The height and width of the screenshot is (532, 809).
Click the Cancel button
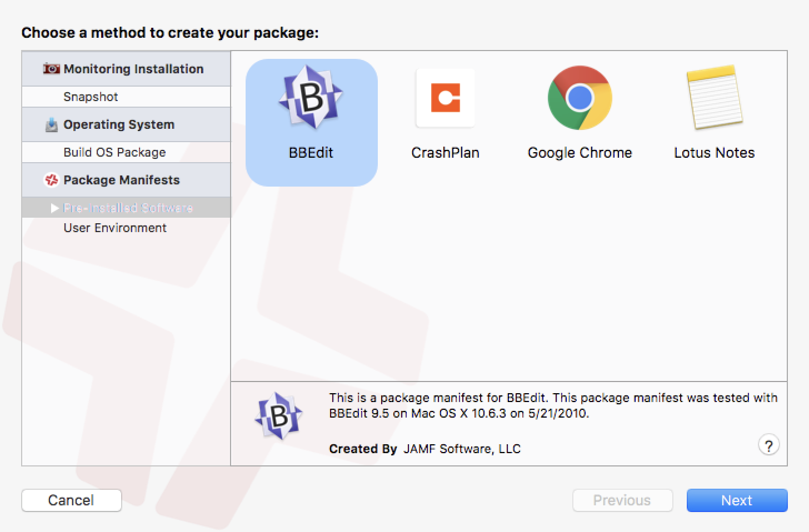pyautogui.click(x=71, y=500)
